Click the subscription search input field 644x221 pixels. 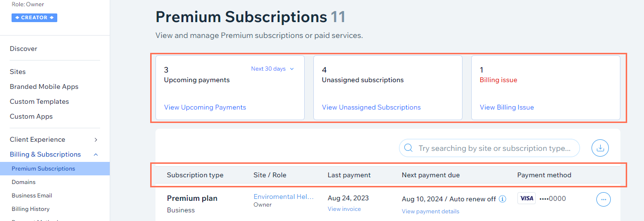489,148
